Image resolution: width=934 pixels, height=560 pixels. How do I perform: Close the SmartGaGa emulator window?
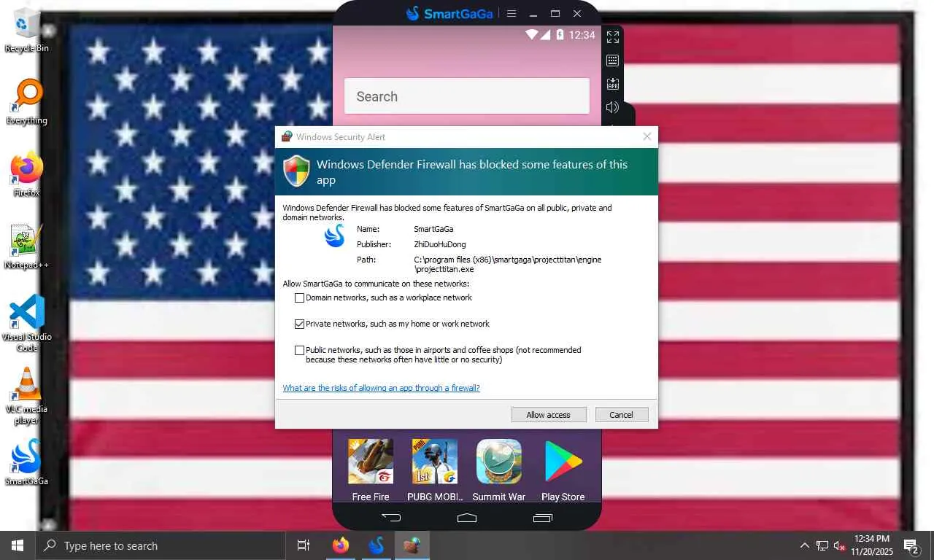click(577, 14)
